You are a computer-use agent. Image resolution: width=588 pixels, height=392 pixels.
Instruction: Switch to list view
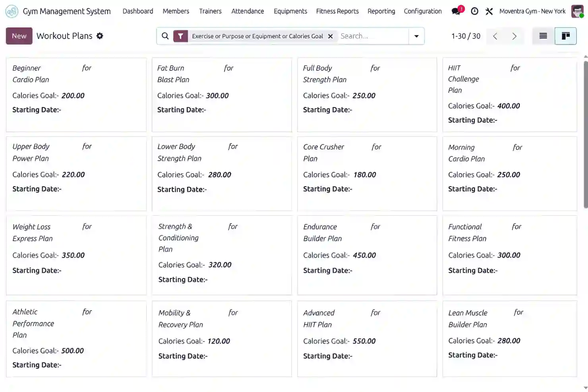point(543,36)
